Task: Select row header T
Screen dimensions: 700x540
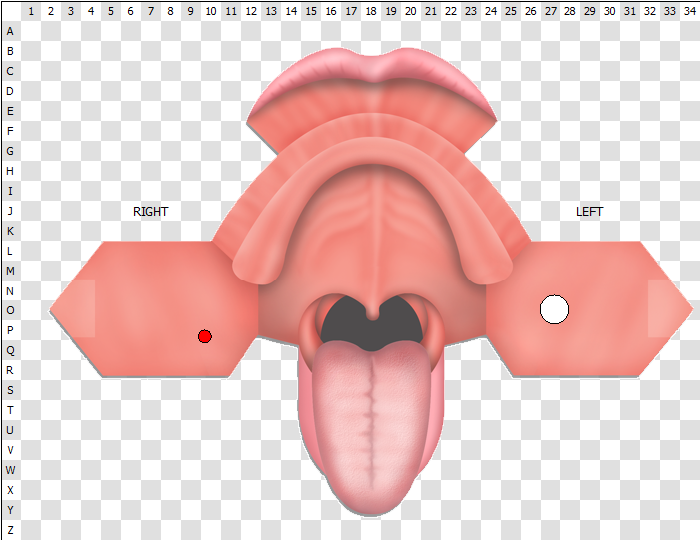Action: (10, 410)
